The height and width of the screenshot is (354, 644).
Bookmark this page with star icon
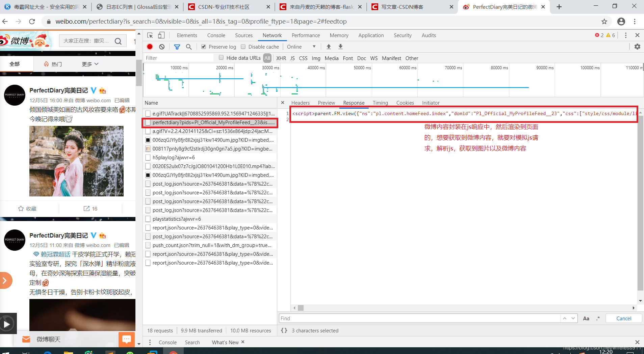coord(604,22)
